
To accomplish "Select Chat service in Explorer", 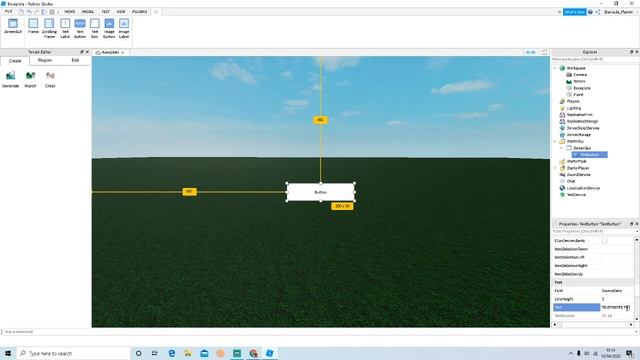I will 571,181.
